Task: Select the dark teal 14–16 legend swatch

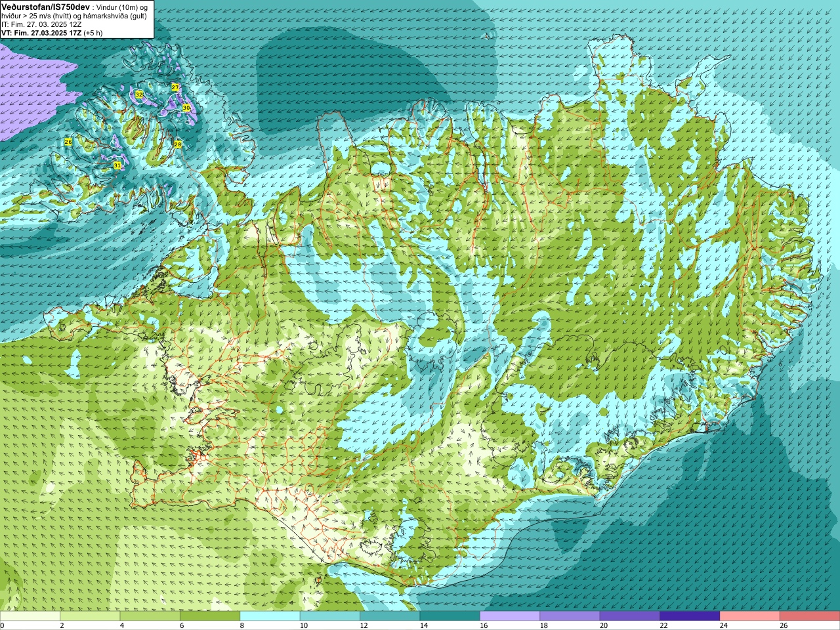Action: coord(450,616)
